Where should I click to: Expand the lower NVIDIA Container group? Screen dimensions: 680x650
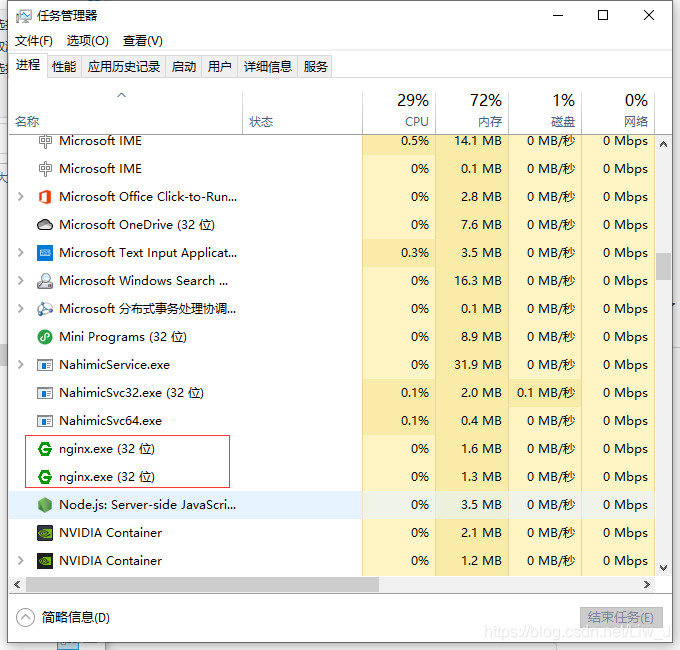pyautogui.click(x=20, y=561)
